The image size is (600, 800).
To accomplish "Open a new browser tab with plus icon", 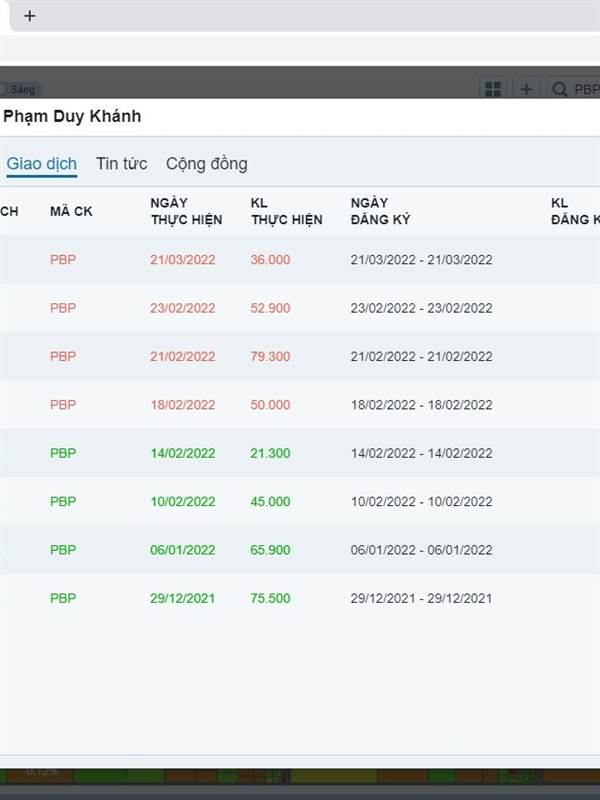I will (30, 16).
